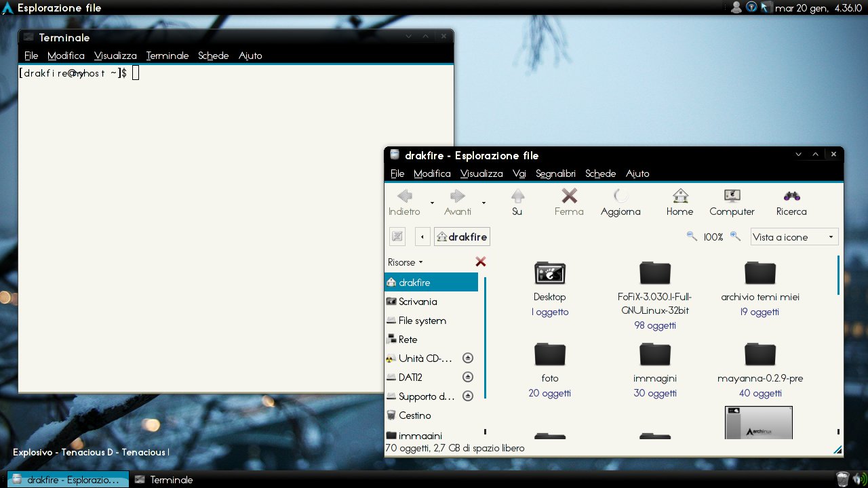Screen dimensions: 868x488
Task: Open File menu in Terminale window
Action: [31, 56]
